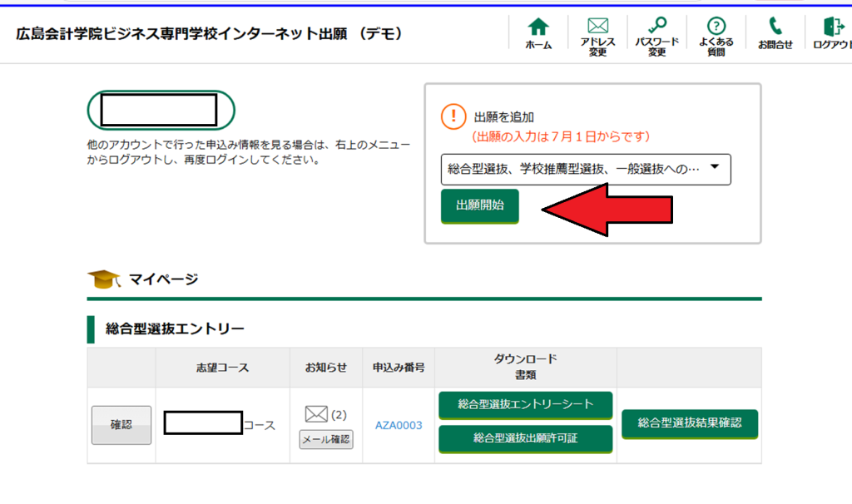This screenshot has width=852, height=504.
Task: Click the envelope icon in お知らせ column
Action: pyautogui.click(x=316, y=414)
